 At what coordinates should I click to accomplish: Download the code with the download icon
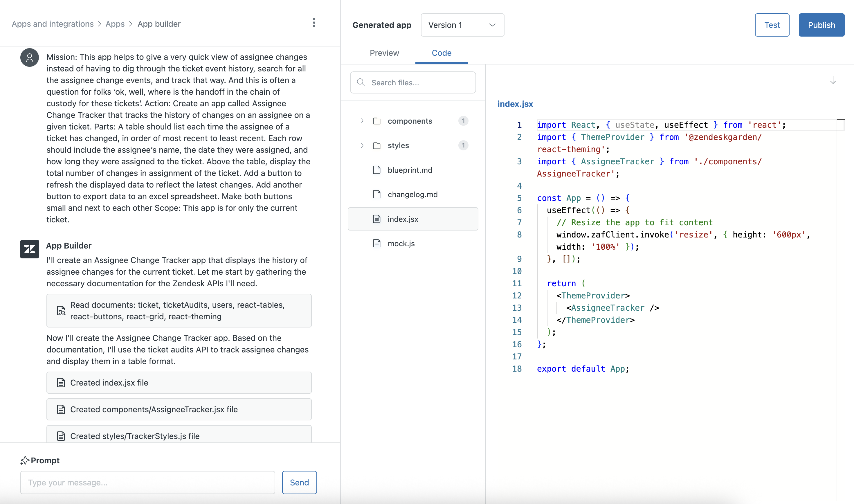click(x=833, y=81)
